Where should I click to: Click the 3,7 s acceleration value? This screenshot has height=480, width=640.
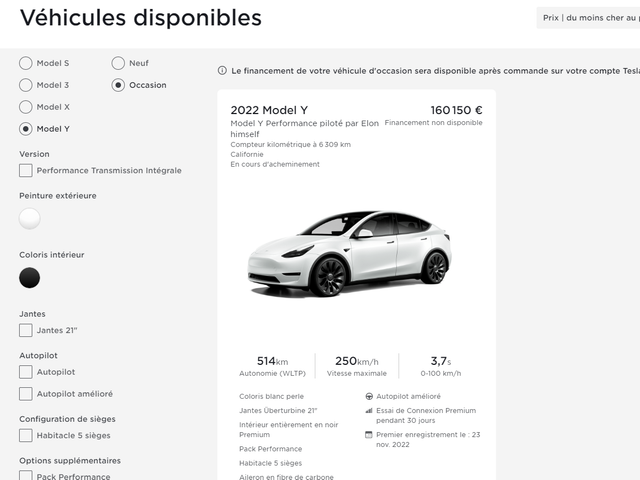(441, 361)
